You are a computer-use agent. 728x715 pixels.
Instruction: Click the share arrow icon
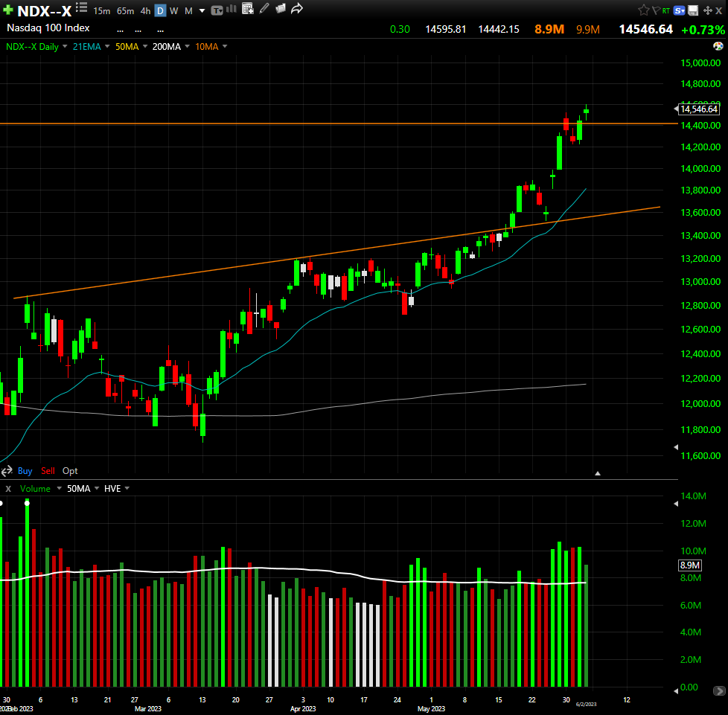297,8
